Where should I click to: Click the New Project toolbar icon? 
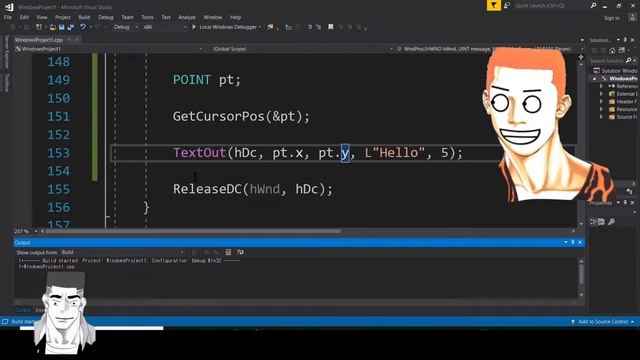pos(39,27)
